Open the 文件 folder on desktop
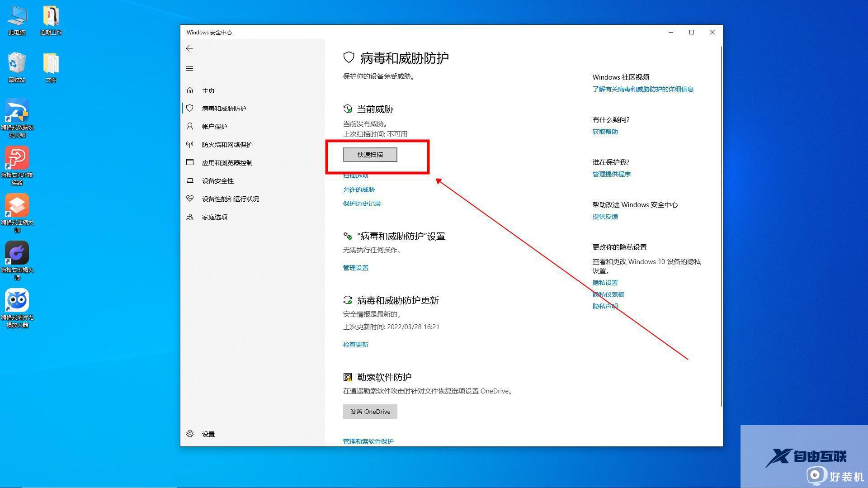 tap(51, 68)
